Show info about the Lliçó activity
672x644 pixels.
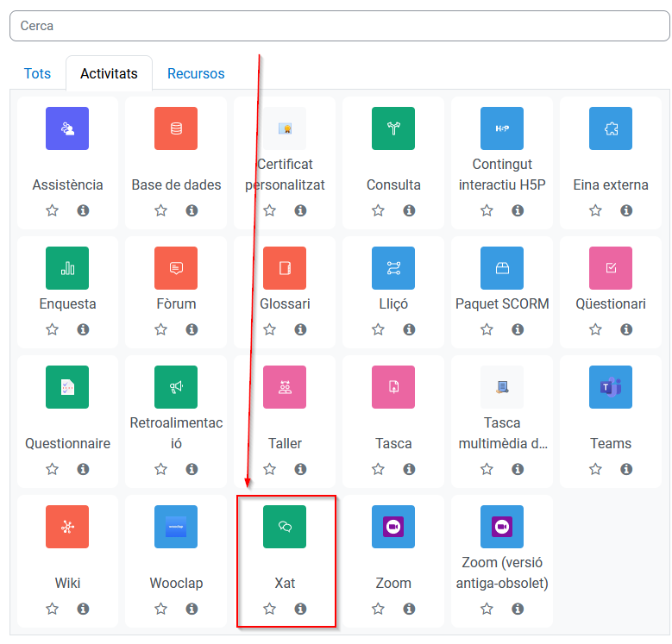pos(409,329)
